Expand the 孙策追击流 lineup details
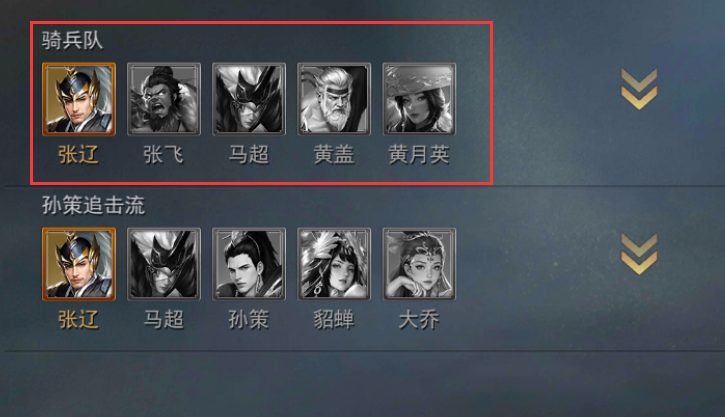This screenshot has height=417, width=725. (639, 254)
